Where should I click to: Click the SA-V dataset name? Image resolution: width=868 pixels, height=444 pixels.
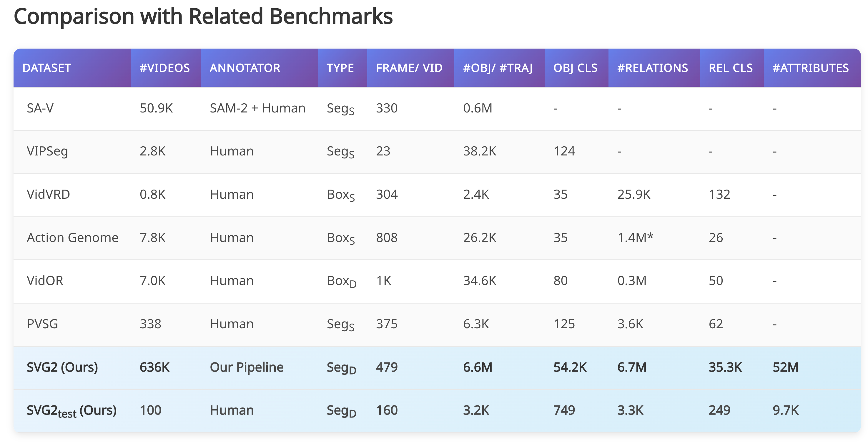coord(40,108)
